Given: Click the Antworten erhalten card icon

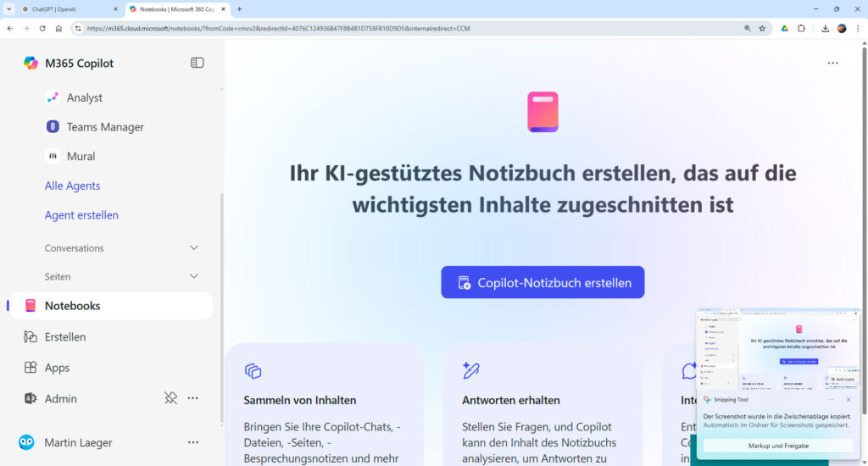Looking at the screenshot, I should tap(471, 370).
